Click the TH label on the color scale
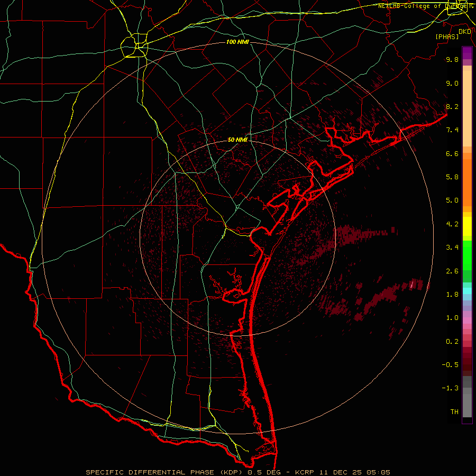Viewport: 476px width, 476px height. point(454,412)
